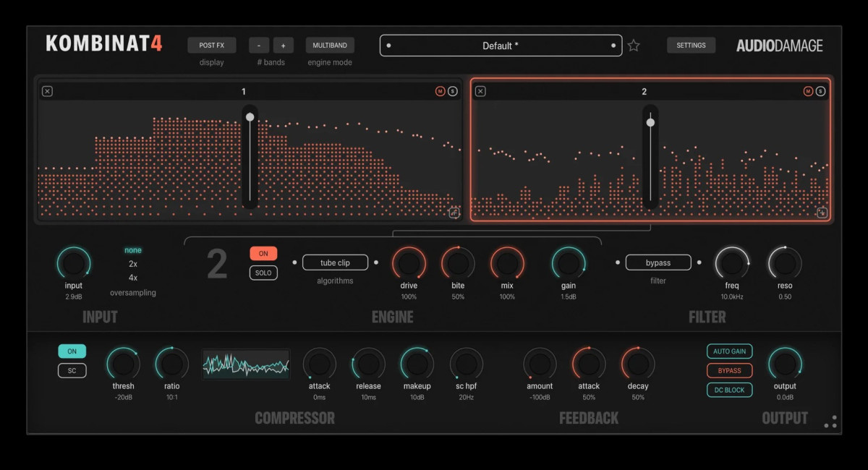868x470 pixels.
Task: Toggle the output BYPASS button
Action: tap(729, 370)
